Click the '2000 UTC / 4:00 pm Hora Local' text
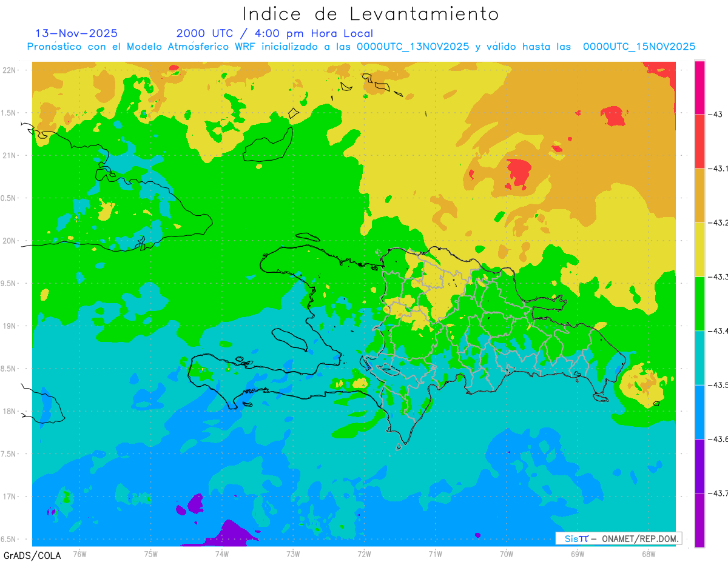The height and width of the screenshot is (562, 728). pos(275,34)
